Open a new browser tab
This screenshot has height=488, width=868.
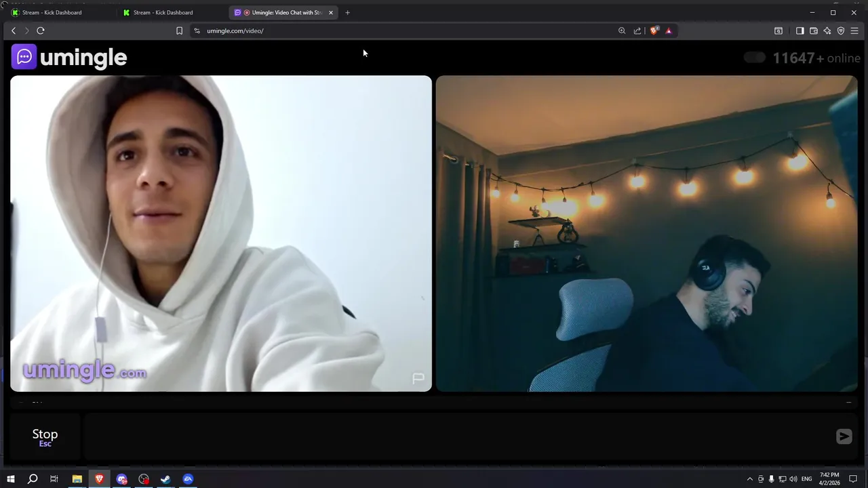pos(347,12)
